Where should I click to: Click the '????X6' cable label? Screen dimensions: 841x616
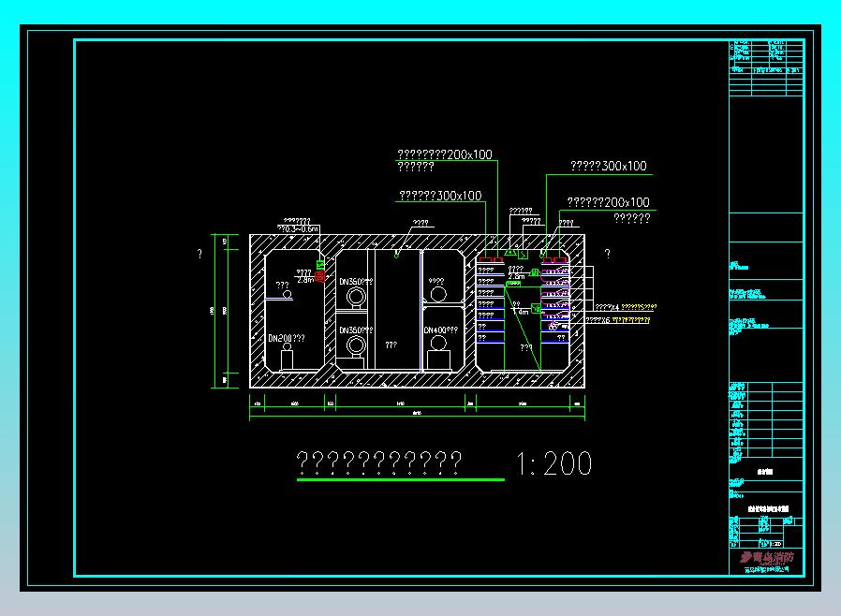click(598, 320)
